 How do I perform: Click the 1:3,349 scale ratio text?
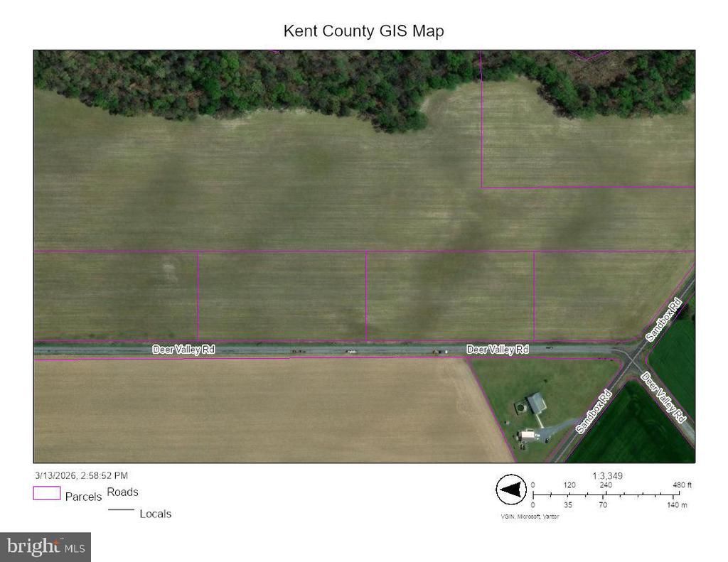coord(607,475)
